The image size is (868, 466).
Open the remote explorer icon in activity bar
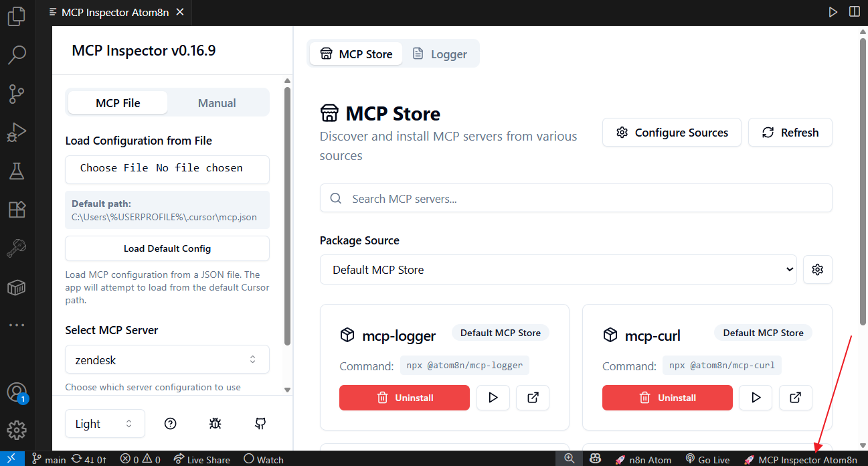pyautogui.click(x=17, y=248)
